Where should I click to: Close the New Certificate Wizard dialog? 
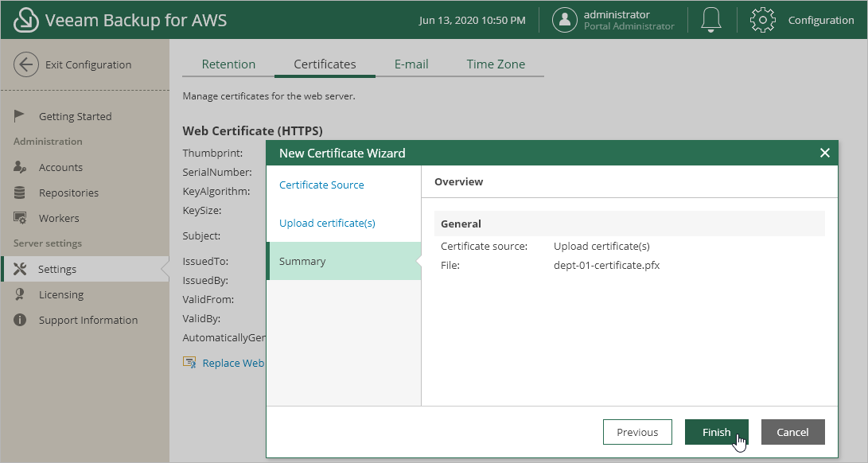click(825, 153)
